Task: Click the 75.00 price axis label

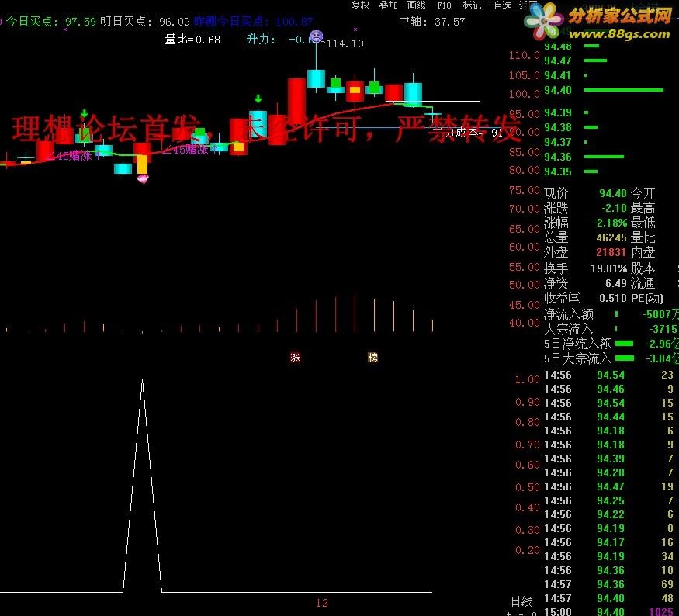Action: [525, 191]
